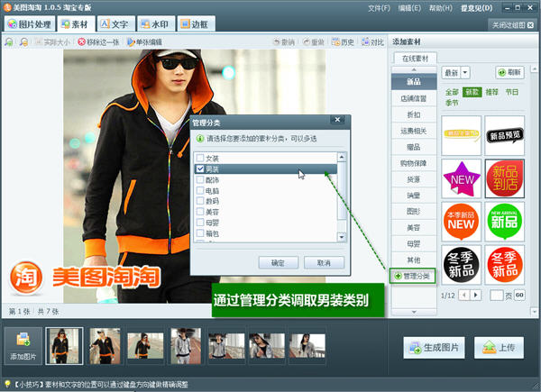Filter stickers by 季节
Screen dimensions: 541x392
452,103
